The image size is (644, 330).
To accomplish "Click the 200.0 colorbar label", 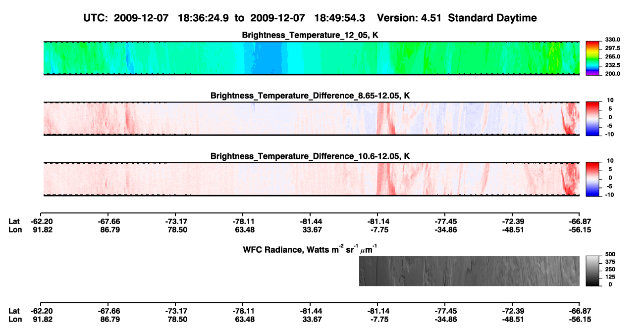I will [613, 73].
